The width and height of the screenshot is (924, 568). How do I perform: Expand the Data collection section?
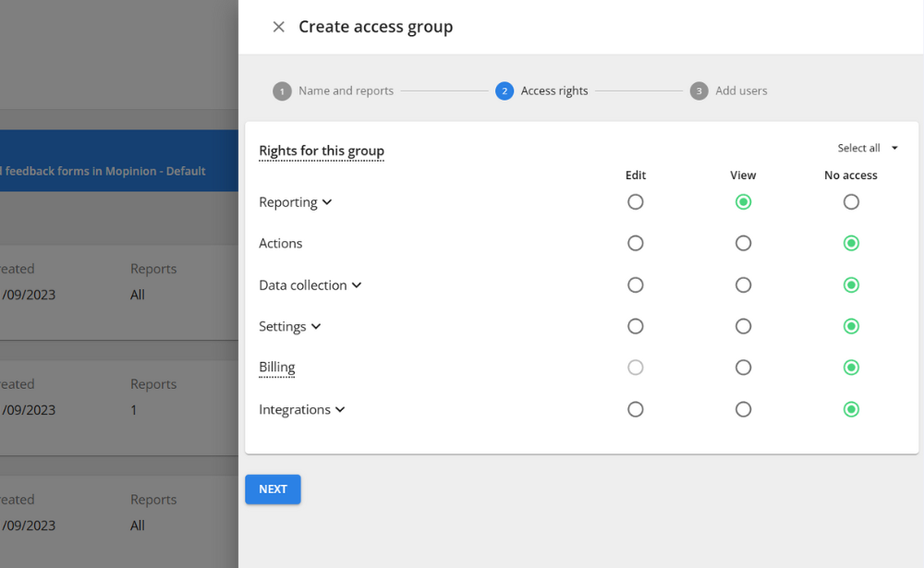pyautogui.click(x=357, y=285)
